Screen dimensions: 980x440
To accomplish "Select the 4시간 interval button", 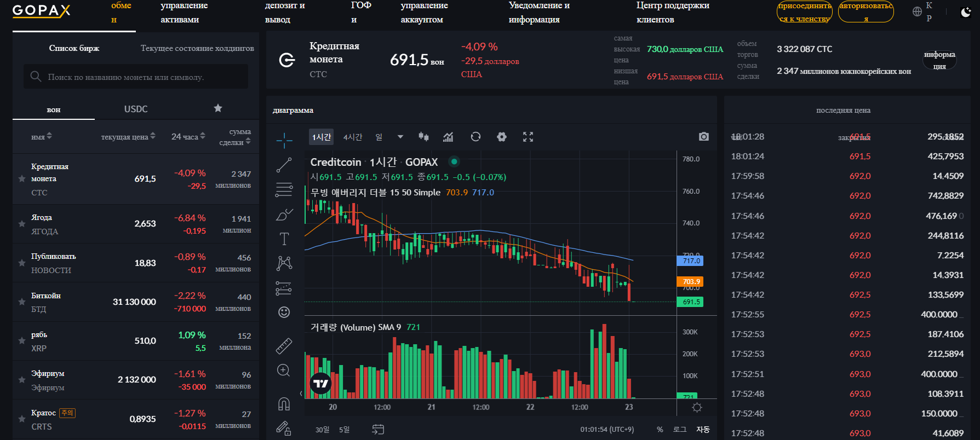I will [353, 137].
